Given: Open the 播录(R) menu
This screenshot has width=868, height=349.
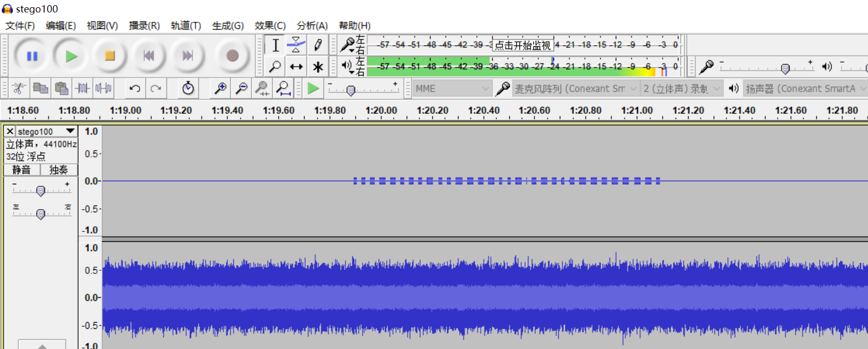Looking at the screenshot, I should point(144,25).
